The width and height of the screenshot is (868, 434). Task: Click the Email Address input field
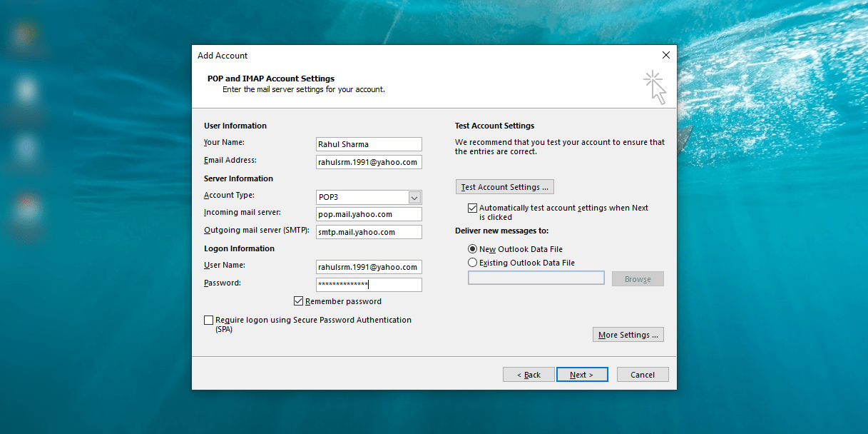pyautogui.click(x=369, y=162)
